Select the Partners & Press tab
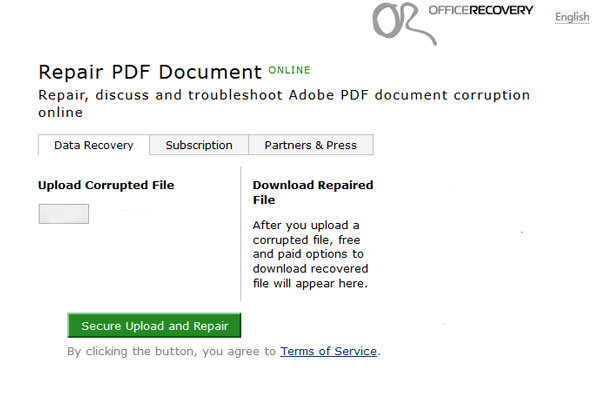This screenshot has width=600, height=406. tap(311, 145)
